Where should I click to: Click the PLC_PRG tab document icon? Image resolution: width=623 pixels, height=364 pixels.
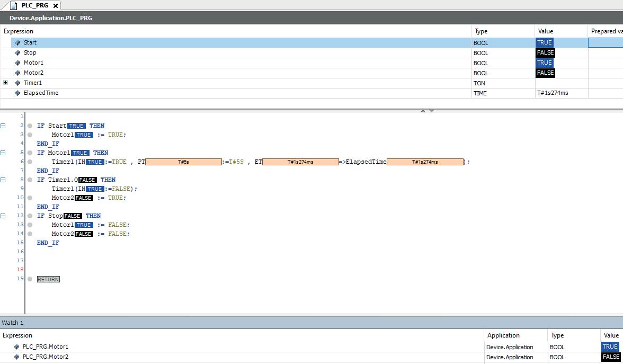pos(14,5)
